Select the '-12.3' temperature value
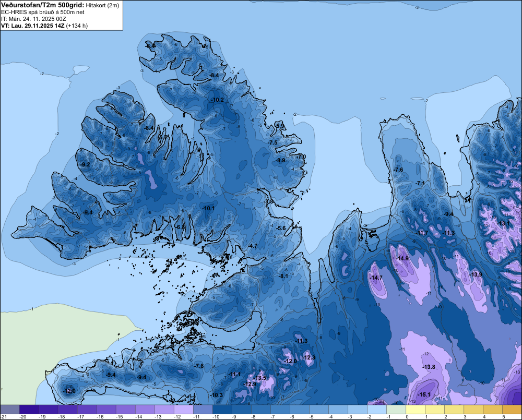Screen dimensions: 522x420 tap(309, 357)
